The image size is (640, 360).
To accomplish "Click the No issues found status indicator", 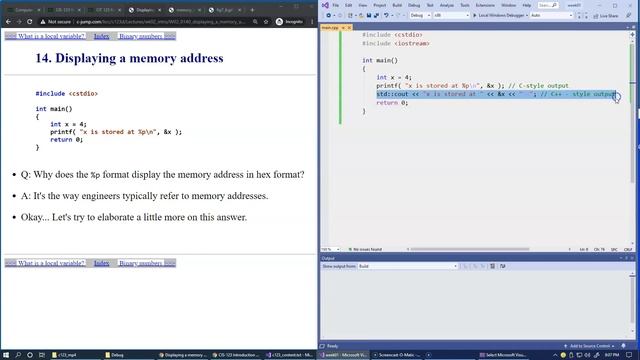I will pyautogui.click(x=365, y=249).
